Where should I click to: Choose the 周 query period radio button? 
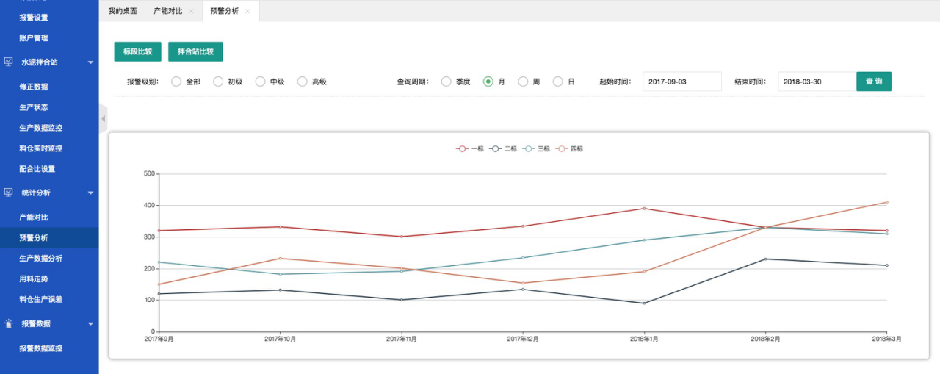point(523,81)
